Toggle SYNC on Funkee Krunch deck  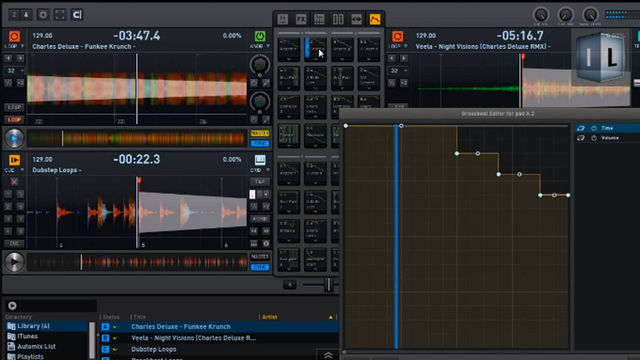point(260,143)
